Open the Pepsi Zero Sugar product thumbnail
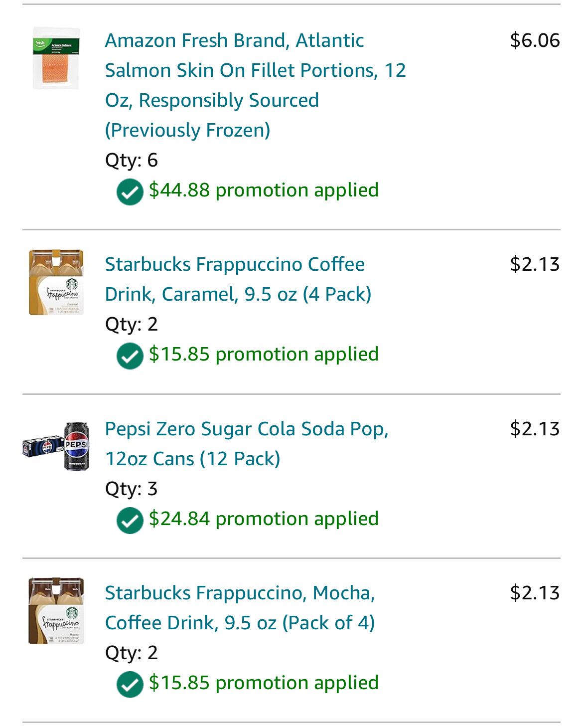 pos(56,446)
